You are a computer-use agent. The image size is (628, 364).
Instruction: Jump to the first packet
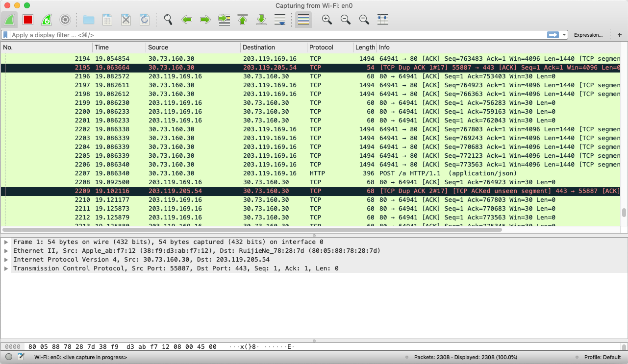click(x=243, y=20)
